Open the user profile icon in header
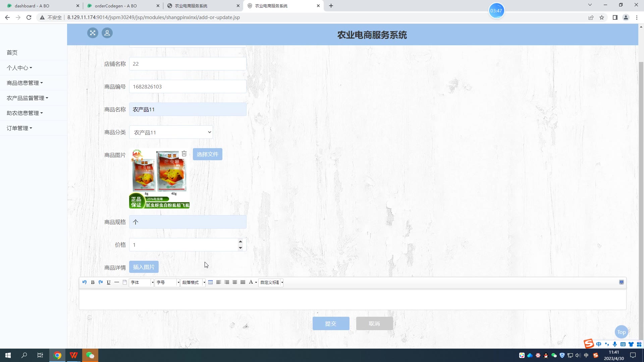Screen dimensions: 644x362 pyautogui.click(x=107, y=33)
